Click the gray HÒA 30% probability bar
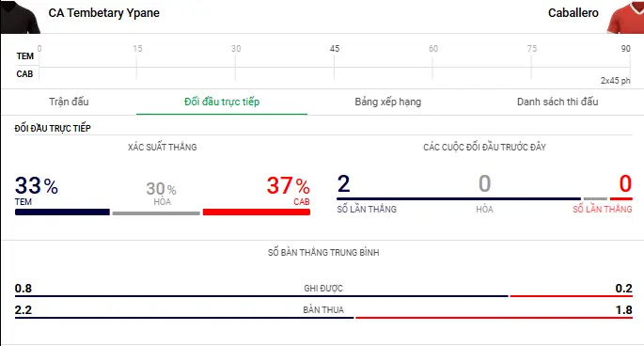Screen dimensions: 644x346 [x=156, y=213]
